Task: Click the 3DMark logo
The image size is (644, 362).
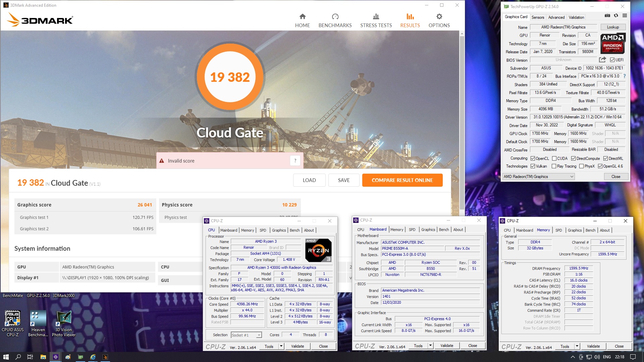Action: (40, 20)
